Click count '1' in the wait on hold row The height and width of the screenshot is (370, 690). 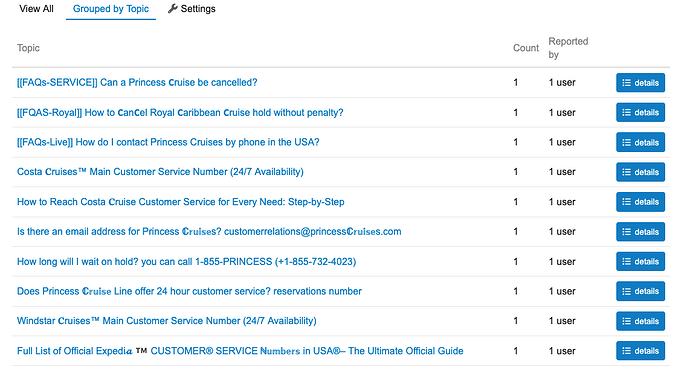pyautogui.click(x=515, y=261)
